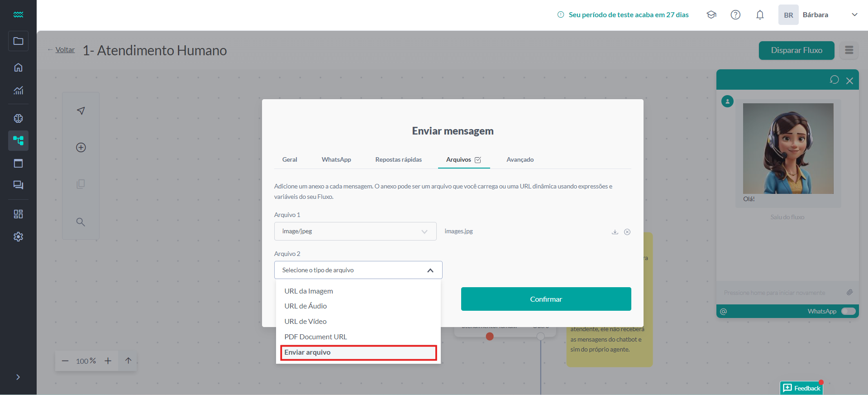Screen dimensions: 868x395
Task: Collapse the Arquivo 2 file type dropdown
Action: (430, 270)
